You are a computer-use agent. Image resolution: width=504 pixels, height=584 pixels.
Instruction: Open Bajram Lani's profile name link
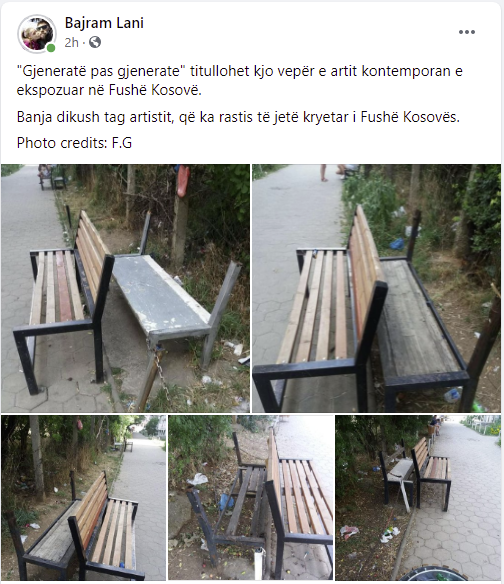coord(104,23)
